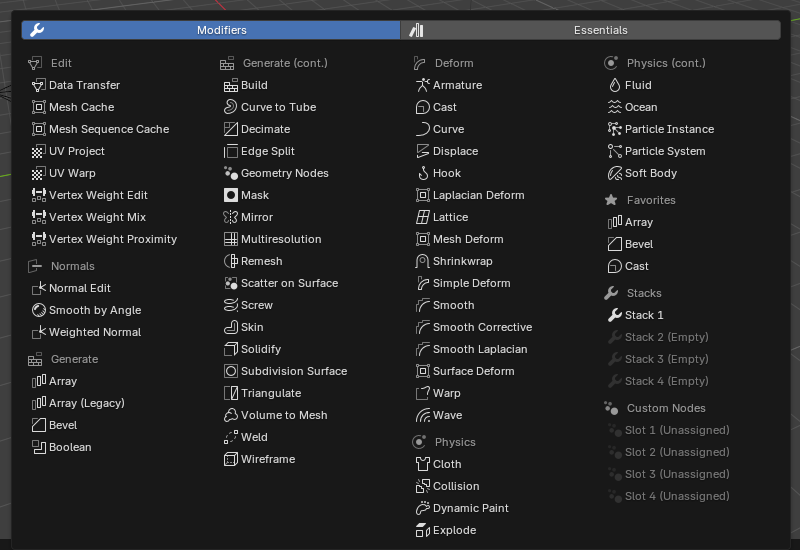Switch to the Essentials tab
The image size is (800, 550).
pyautogui.click(x=591, y=30)
